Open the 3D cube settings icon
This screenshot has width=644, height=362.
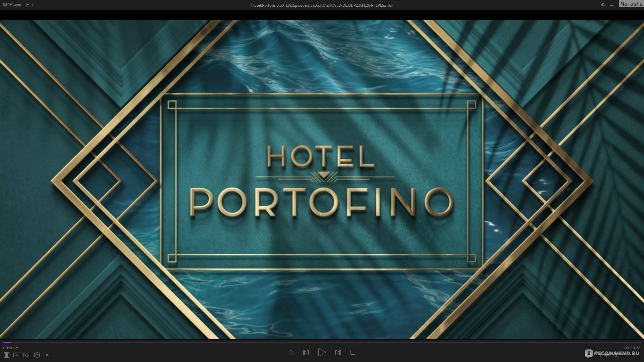click(x=37, y=355)
